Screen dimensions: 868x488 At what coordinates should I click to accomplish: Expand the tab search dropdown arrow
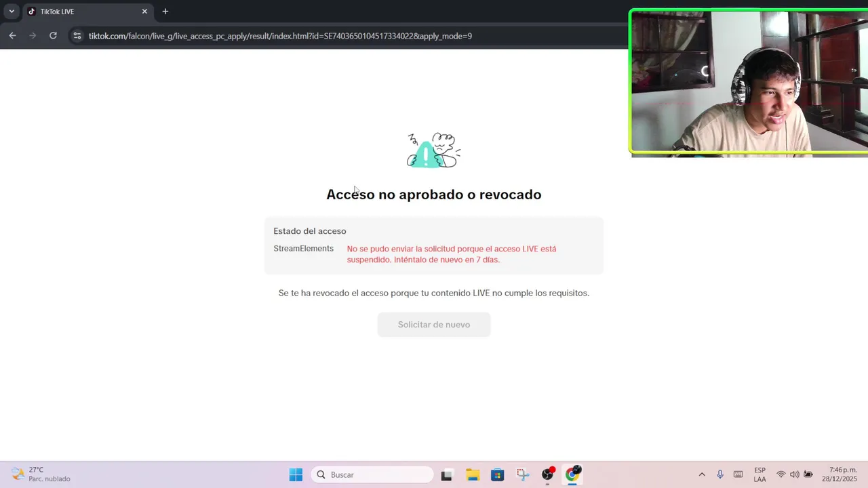pos(12,12)
